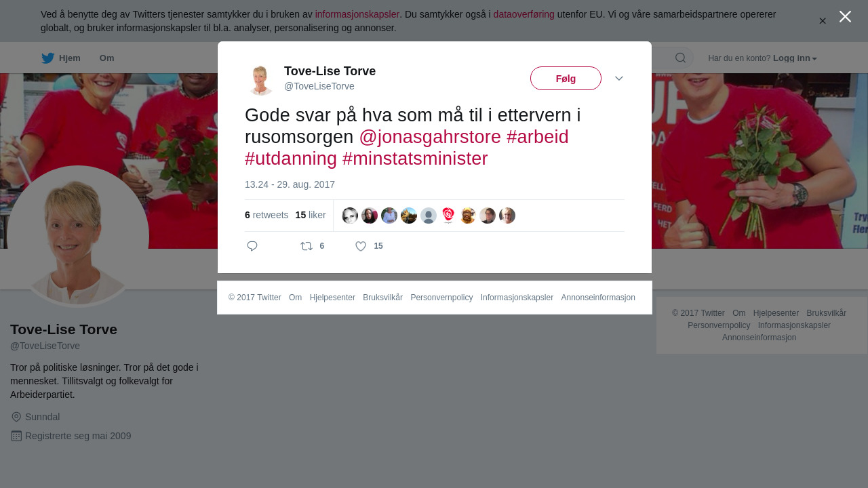
Task: Click the red rose liker avatar
Action: (x=448, y=216)
